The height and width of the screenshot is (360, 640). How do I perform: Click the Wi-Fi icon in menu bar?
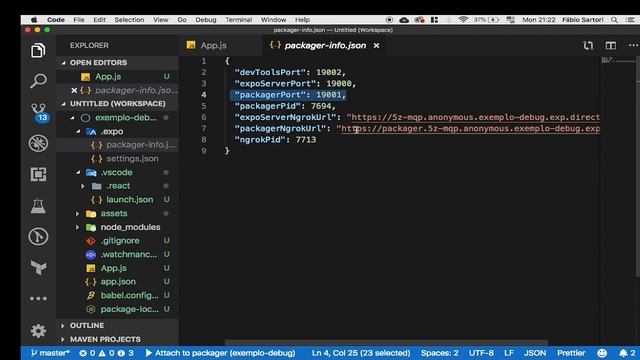click(463, 20)
